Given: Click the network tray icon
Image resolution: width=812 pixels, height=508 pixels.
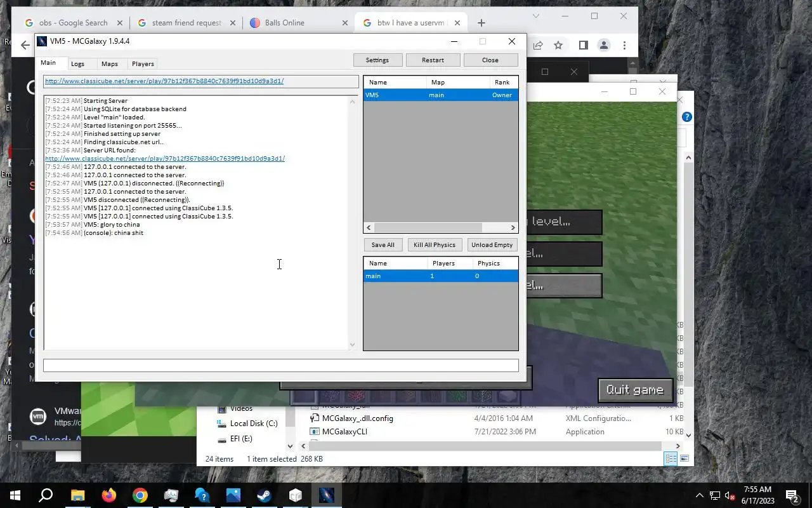Looking at the screenshot, I should (x=715, y=495).
